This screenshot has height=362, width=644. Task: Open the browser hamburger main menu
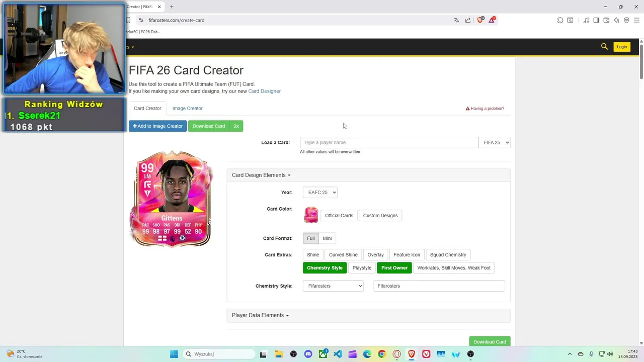pyautogui.click(x=636, y=20)
